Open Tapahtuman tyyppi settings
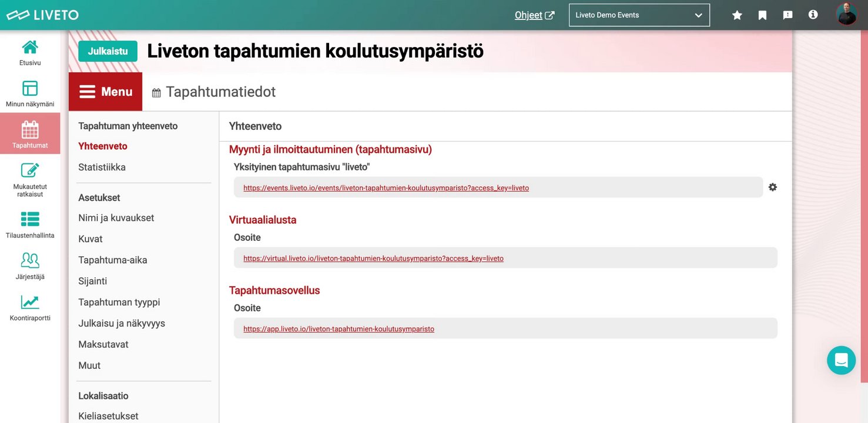 (x=119, y=303)
